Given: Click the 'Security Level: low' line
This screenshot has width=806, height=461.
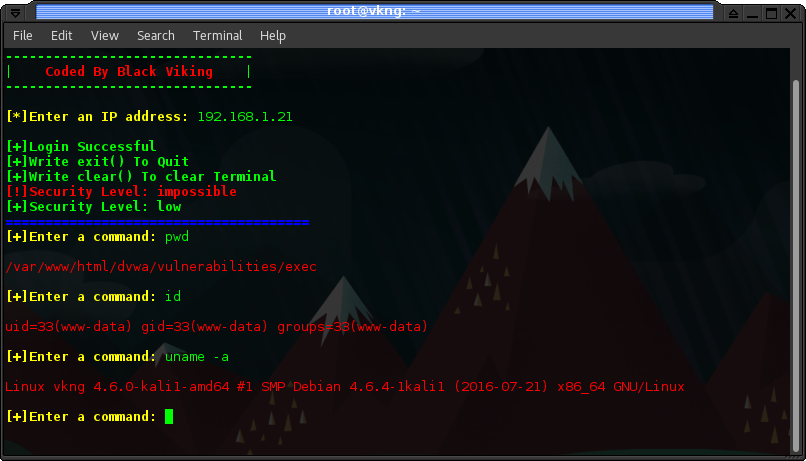Looking at the screenshot, I should 94,207.
